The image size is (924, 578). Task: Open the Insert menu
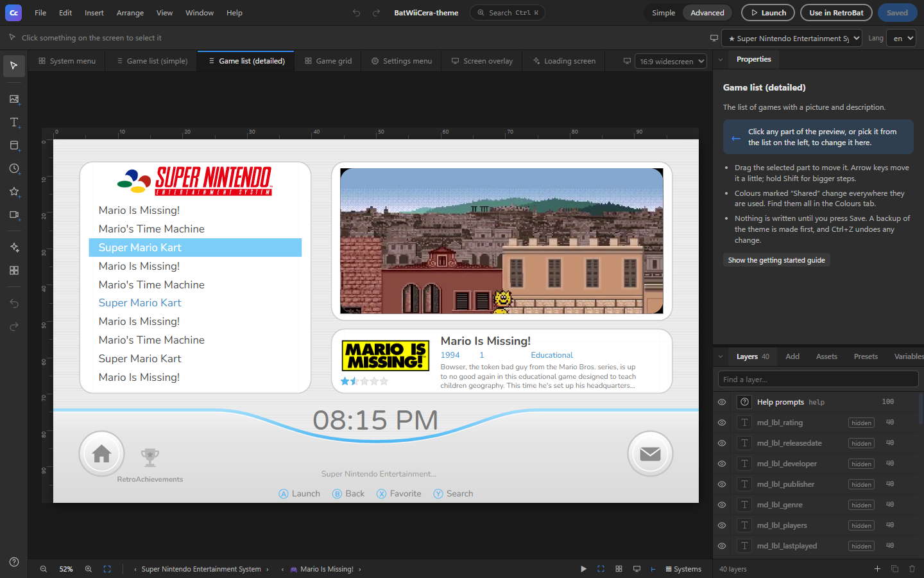[x=94, y=13]
